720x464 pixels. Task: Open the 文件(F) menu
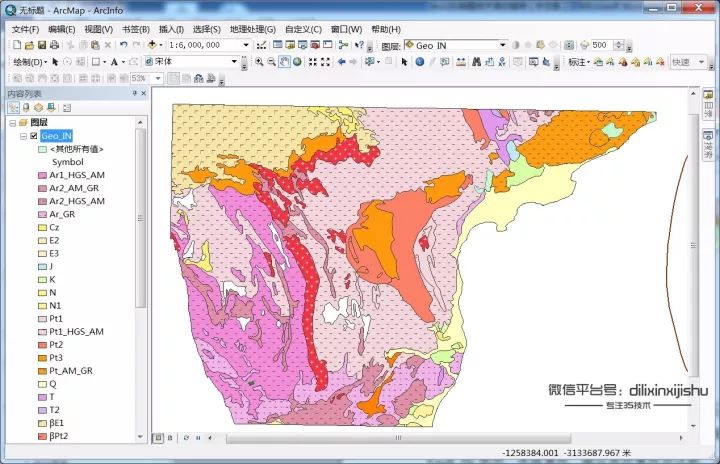click(x=25, y=29)
